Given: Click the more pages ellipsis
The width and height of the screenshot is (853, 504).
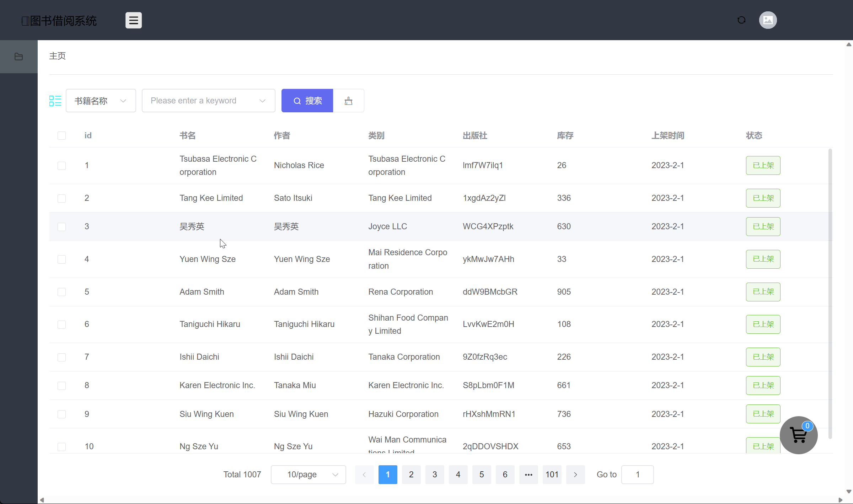Looking at the screenshot, I should (529, 474).
